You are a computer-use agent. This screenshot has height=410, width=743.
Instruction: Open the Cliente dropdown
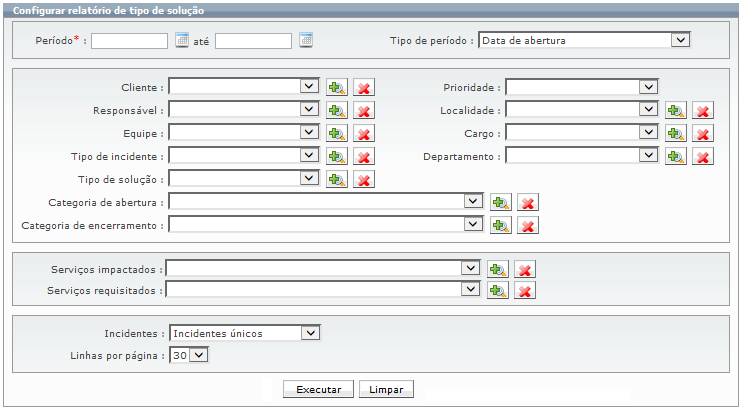coord(244,87)
